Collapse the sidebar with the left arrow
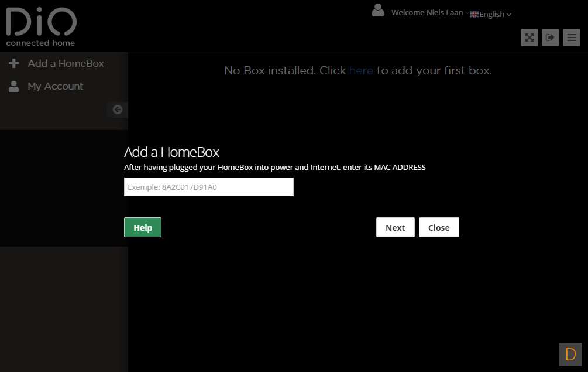Image resolution: width=588 pixels, height=372 pixels. [118, 110]
